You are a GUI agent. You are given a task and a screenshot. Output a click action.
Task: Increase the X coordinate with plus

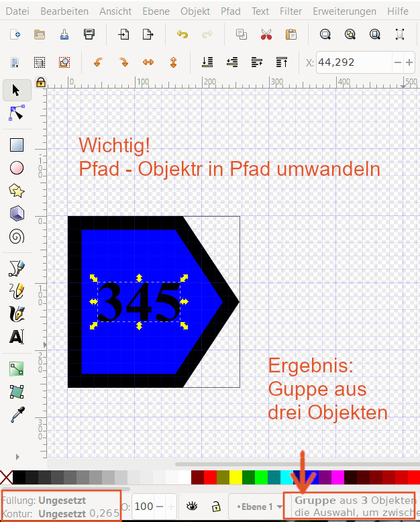(409, 62)
